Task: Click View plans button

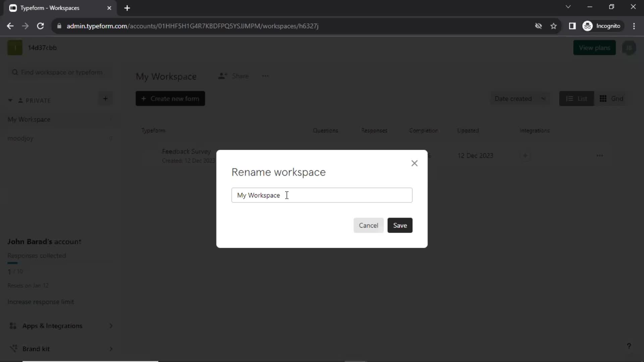Action: pos(594,48)
